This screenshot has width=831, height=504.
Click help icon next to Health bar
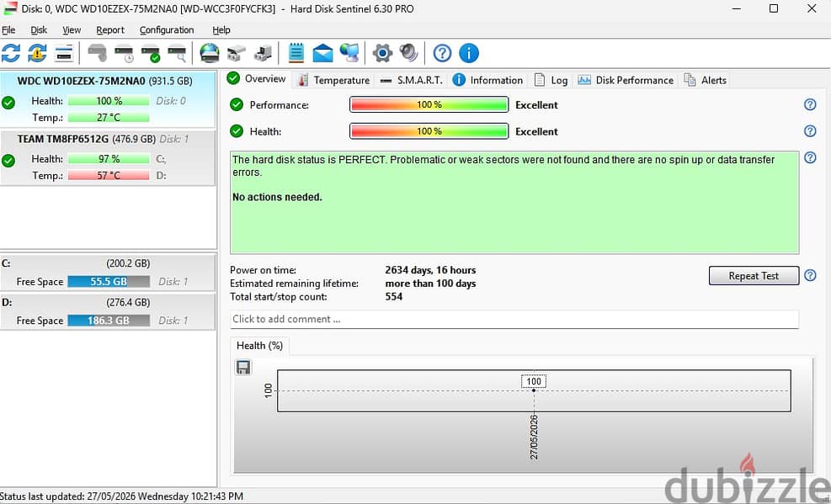[x=810, y=130]
